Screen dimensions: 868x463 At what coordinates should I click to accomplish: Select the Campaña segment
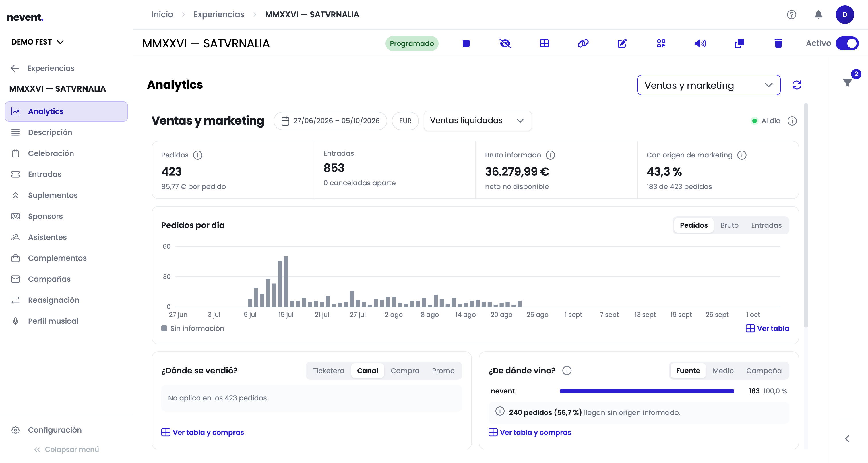(x=764, y=371)
